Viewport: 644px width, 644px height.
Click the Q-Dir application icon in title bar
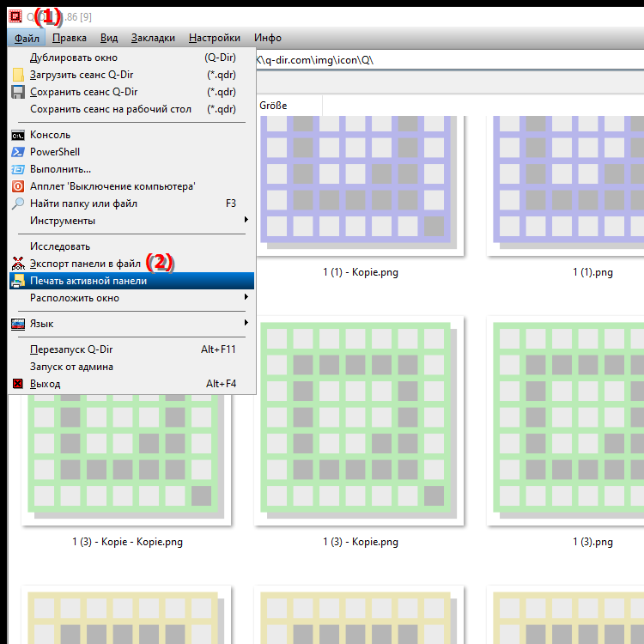tap(15, 16)
